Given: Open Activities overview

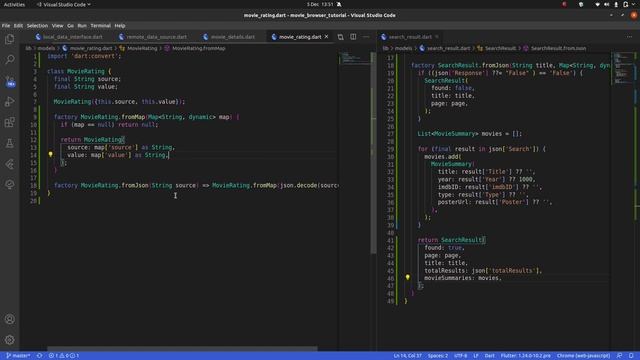Looking at the screenshot, I should (14, 4).
